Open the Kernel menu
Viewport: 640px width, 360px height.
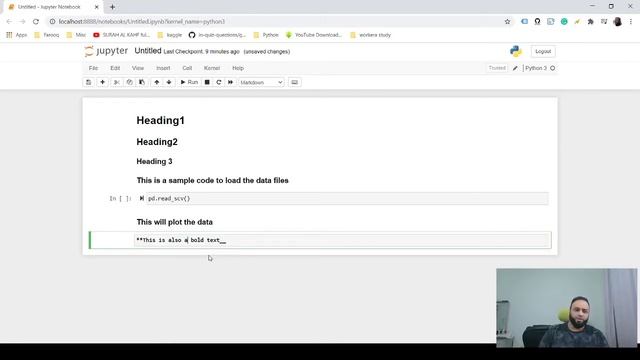[x=212, y=68]
